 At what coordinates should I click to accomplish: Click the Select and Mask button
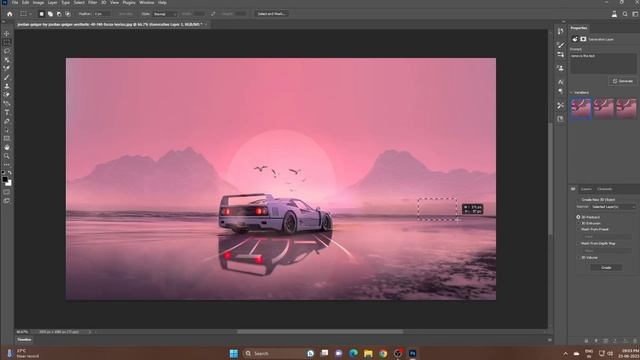(271, 14)
